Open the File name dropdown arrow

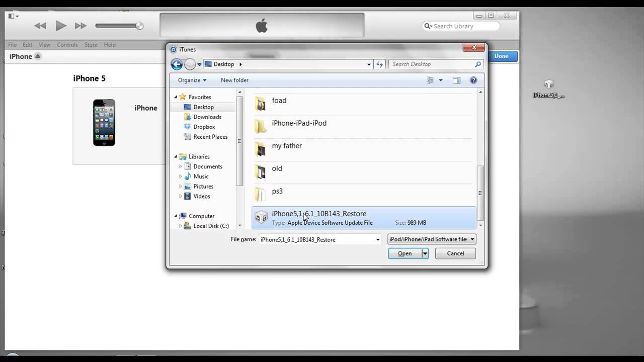coord(378,240)
